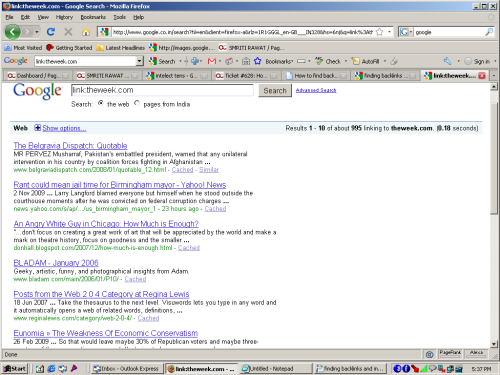Click the scrollbar down arrow button
This screenshot has width=500, height=375.
(x=494, y=344)
